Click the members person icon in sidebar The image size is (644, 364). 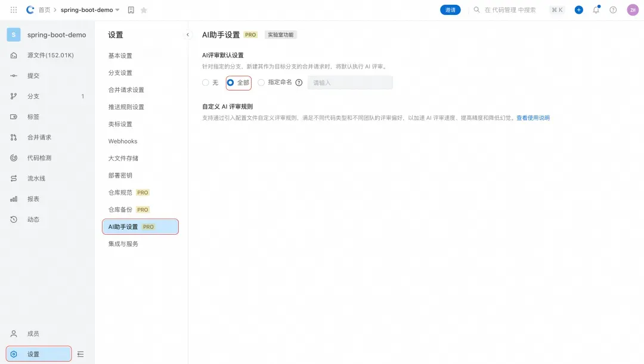tap(14, 334)
